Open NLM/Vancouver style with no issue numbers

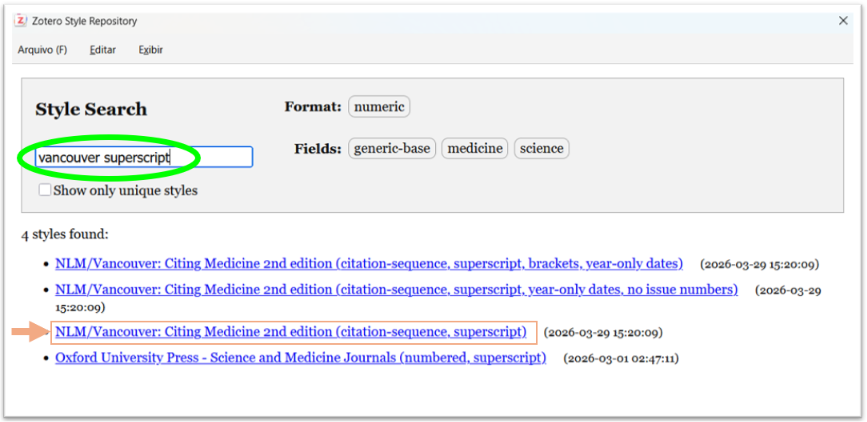(396, 290)
